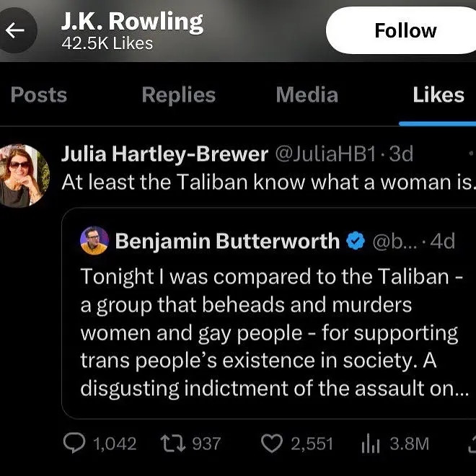Viewport: 476px width, 476px height.
Task: Reply using the speech bubble icon
Action: (x=74, y=443)
